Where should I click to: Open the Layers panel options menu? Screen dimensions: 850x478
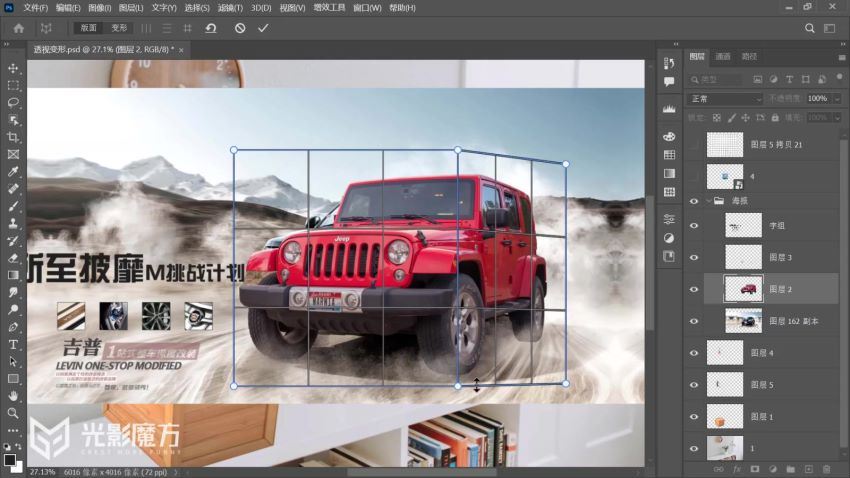[x=841, y=57]
